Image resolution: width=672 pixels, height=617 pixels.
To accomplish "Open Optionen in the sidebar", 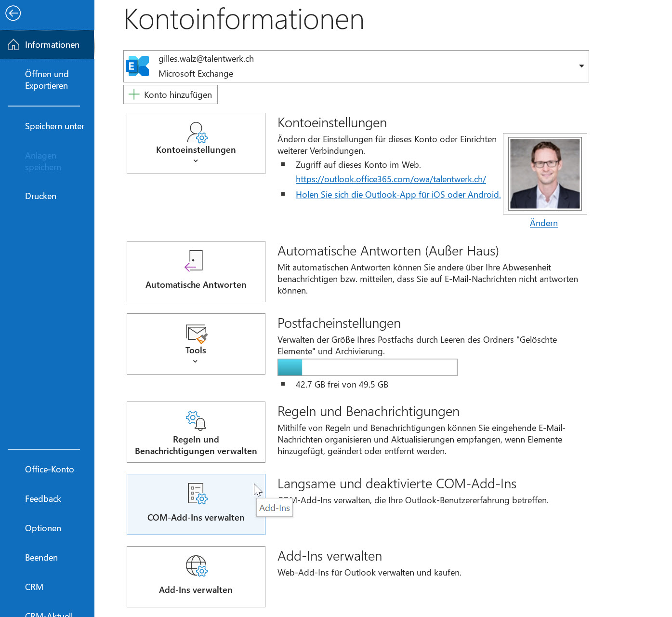I will point(43,528).
